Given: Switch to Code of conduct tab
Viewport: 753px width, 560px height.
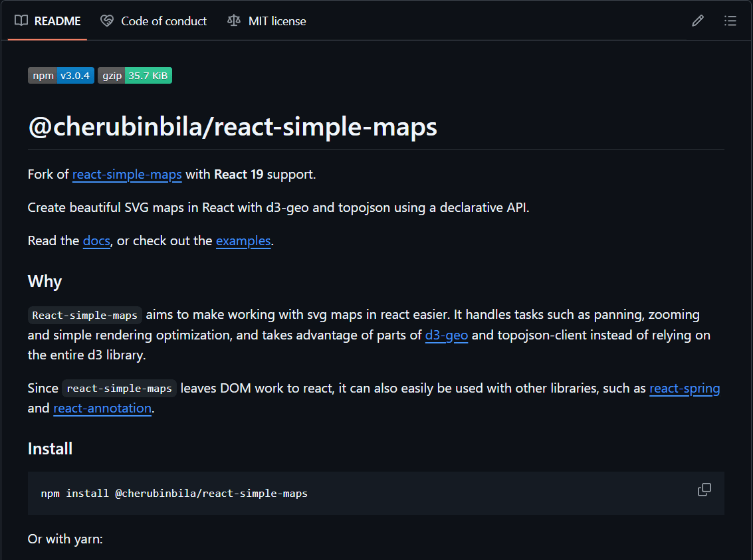Looking at the screenshot, I should pos(154,21).
